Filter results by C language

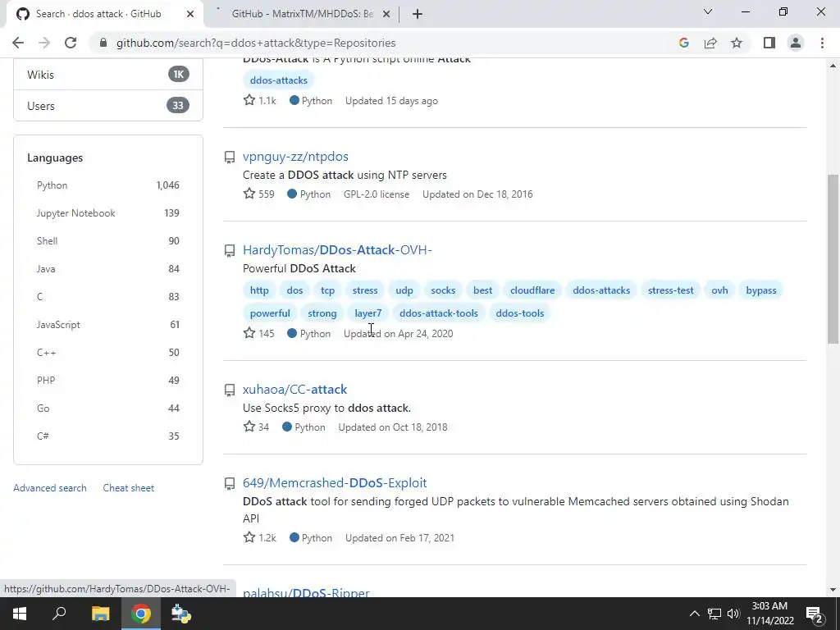point(108,297)
